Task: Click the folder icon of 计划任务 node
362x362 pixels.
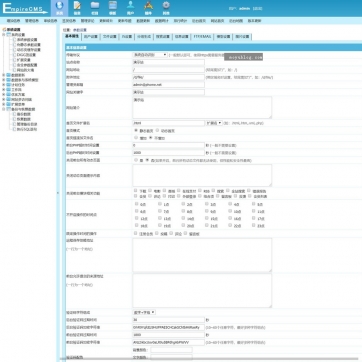Action: (9, 85)
